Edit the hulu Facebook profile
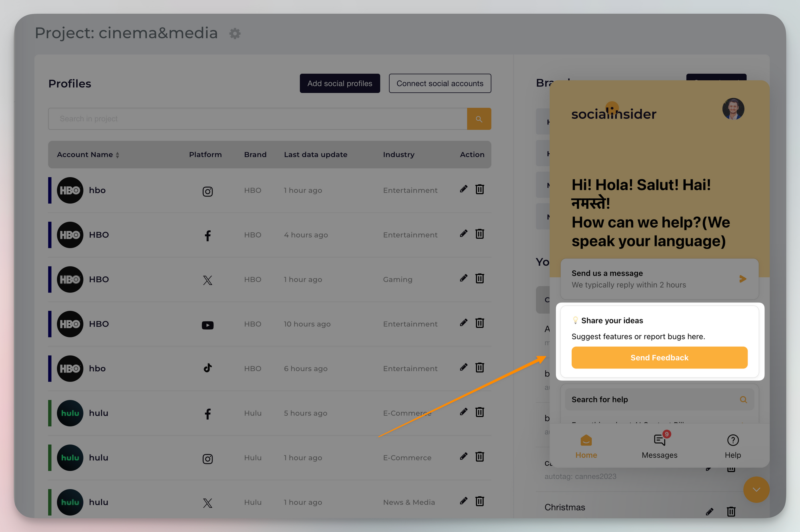This screenshot has height=532, width=800. click(x=464, y=412)
